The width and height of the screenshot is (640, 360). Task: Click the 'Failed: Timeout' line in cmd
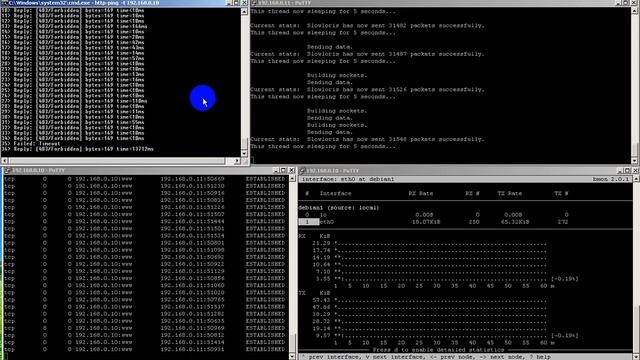click(31, 144)
